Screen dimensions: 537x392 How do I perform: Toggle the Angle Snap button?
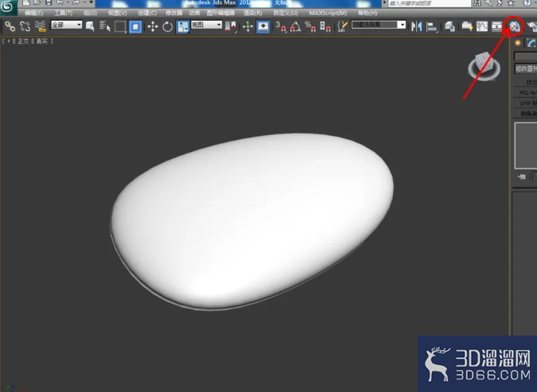coord(296,26)
